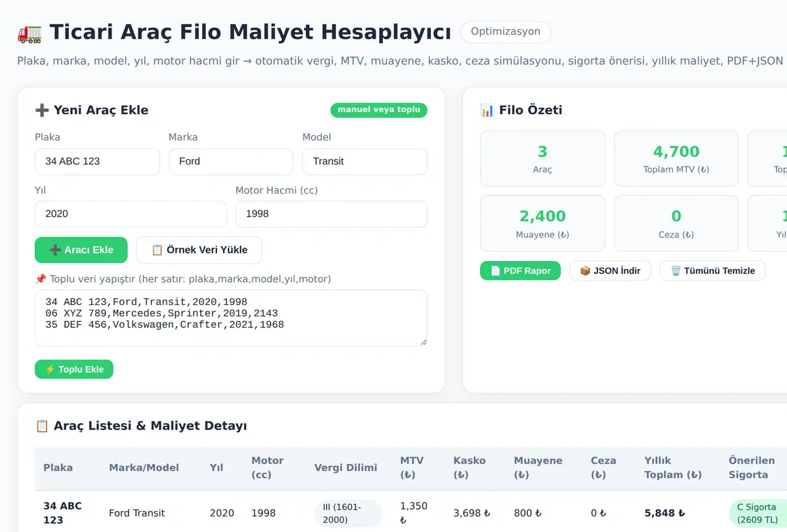Click the '1,350 ₺' MTV cell
787x532 pixels.
pyautogui.click(x=414, y=513)
